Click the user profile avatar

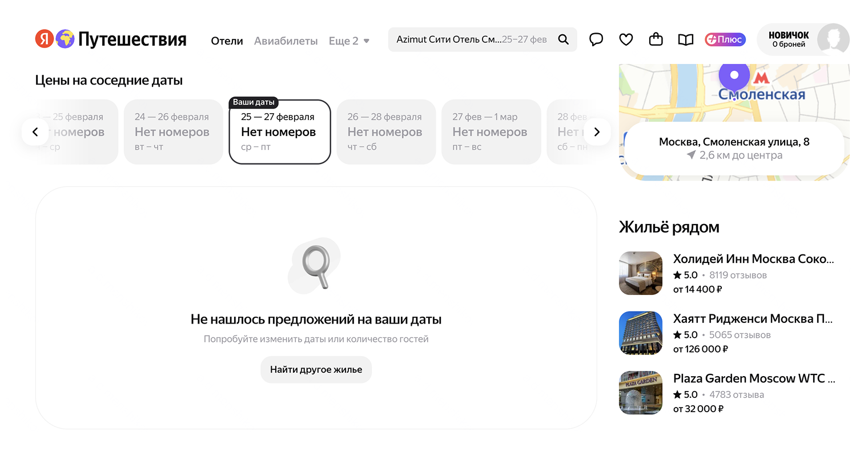[x=833, y=39]
